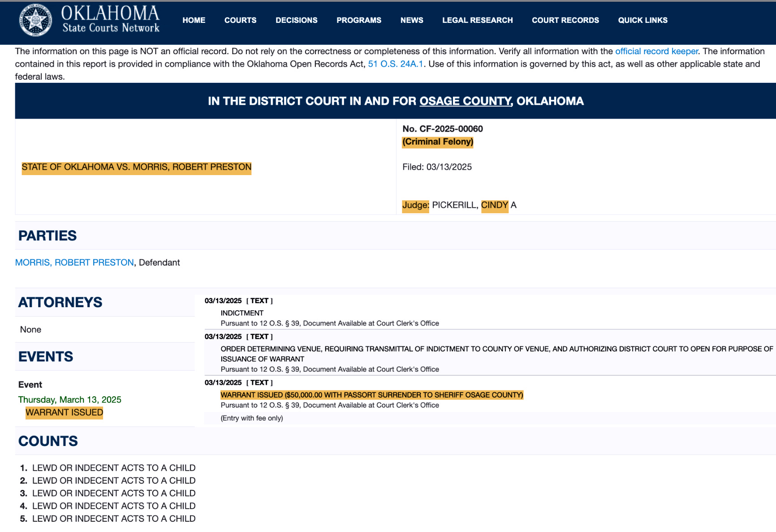The width and height of the screenshot is (776, 532).
Task: Open the LEGAL RESEARCH menu
Action: tap(477, 20)
